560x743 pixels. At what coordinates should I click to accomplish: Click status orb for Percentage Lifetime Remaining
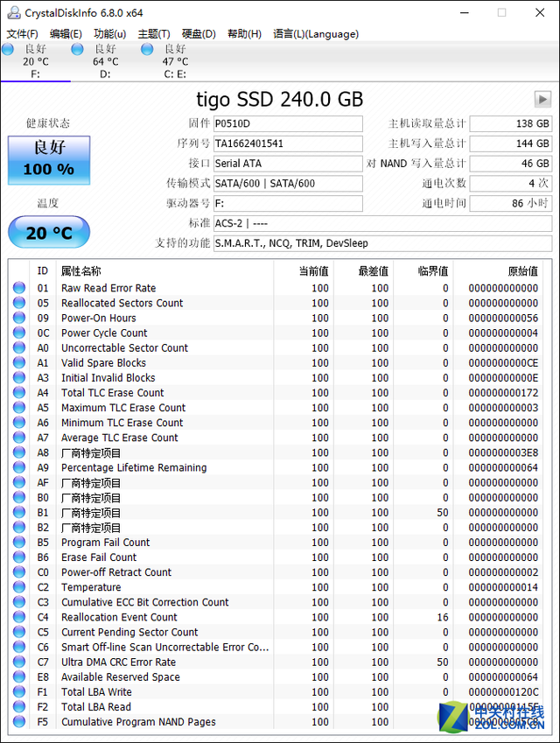pyautogui.click(x=19, y=467)
